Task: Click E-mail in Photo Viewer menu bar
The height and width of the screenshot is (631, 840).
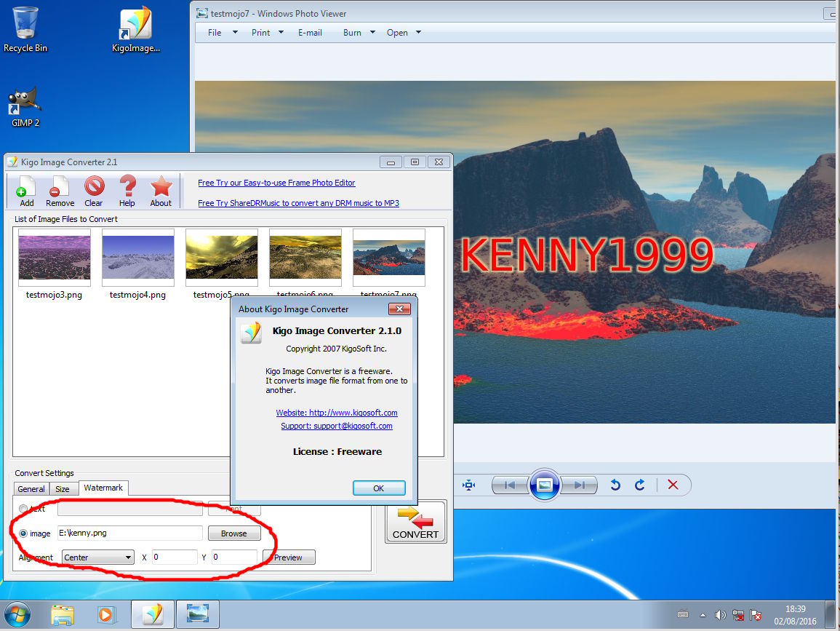Action: [x=310, y=33]
